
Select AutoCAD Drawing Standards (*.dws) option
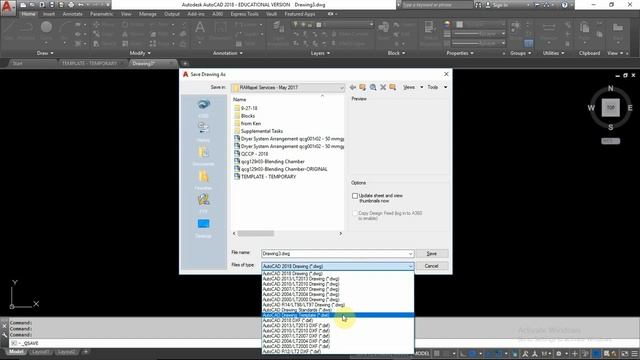[338, 310]
